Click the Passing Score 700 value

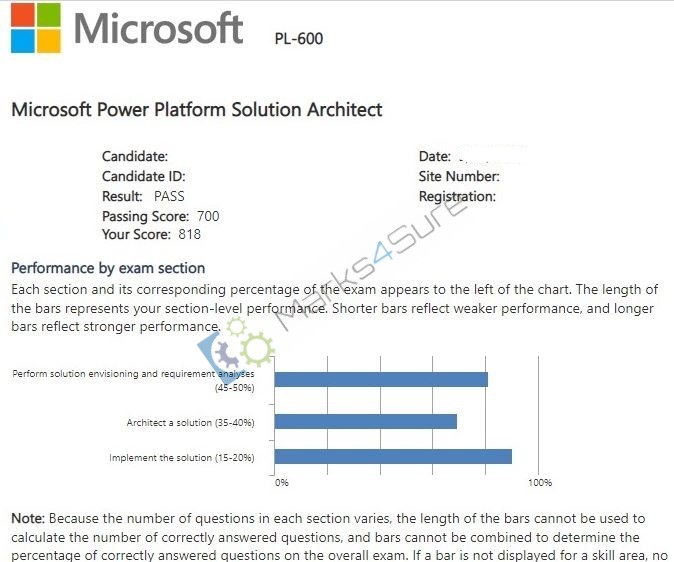tap(208, 216)
